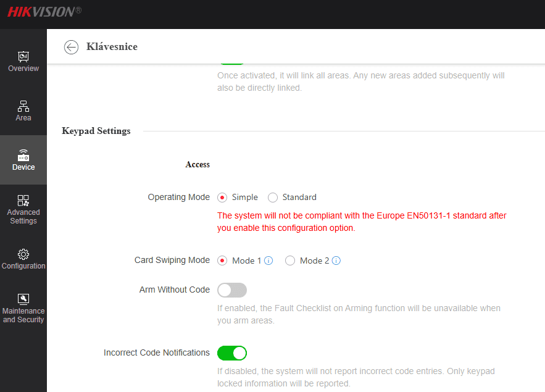Click the Arm Without Code label
This screenshot has height=392, width=545.
coord(175,290)
